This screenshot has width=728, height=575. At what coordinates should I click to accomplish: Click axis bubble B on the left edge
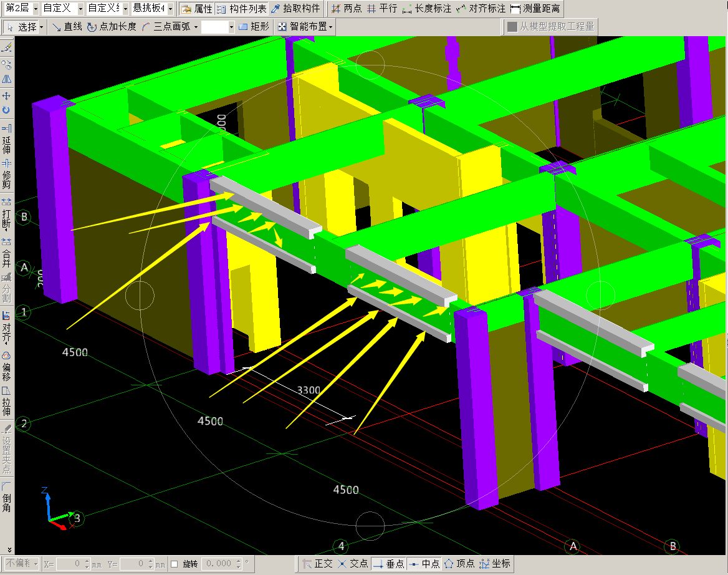[24, 217]
